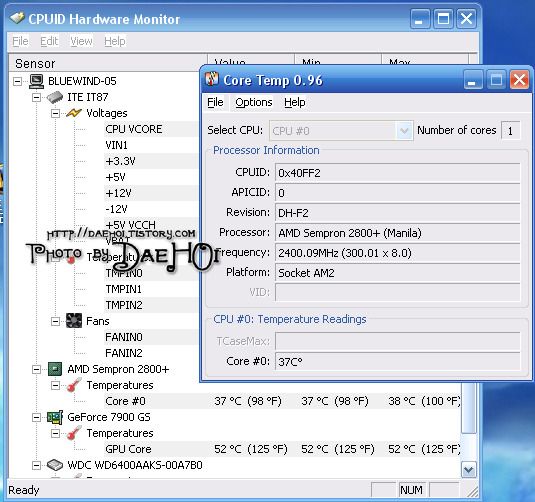Screen dimensions: 535x502
Task: Collapse Temperatures under AMD Sempron 2800+
Action: [55, 386]
